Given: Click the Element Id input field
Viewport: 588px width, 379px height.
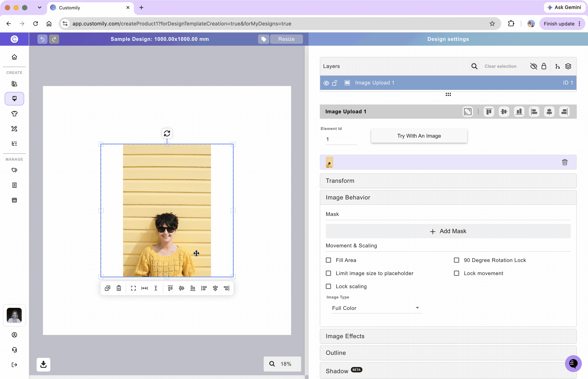Looking at the screenshot, I should 341,139.
